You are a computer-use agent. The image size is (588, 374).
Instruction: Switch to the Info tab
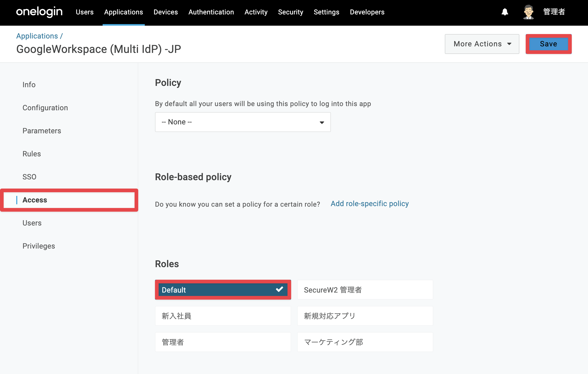pos(29,85)
